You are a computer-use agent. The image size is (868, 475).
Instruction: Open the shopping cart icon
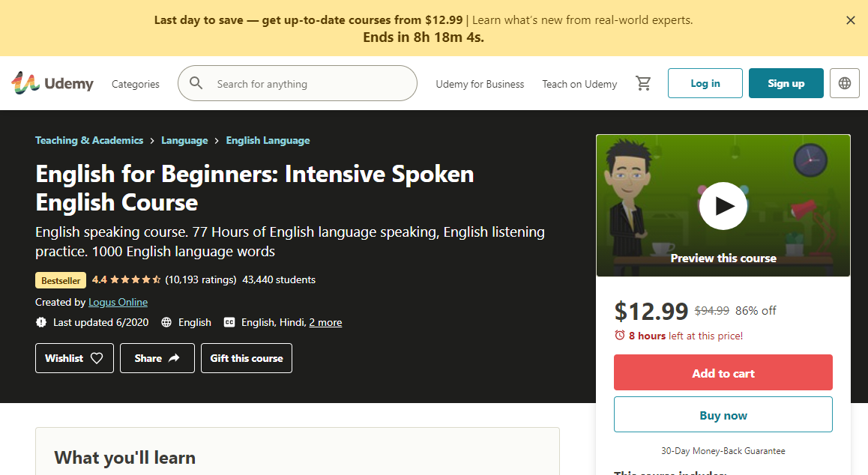coord(643,83)
